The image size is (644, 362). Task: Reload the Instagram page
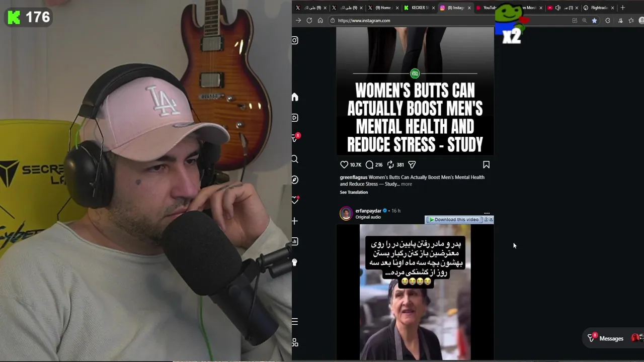(x=309, y=21)
